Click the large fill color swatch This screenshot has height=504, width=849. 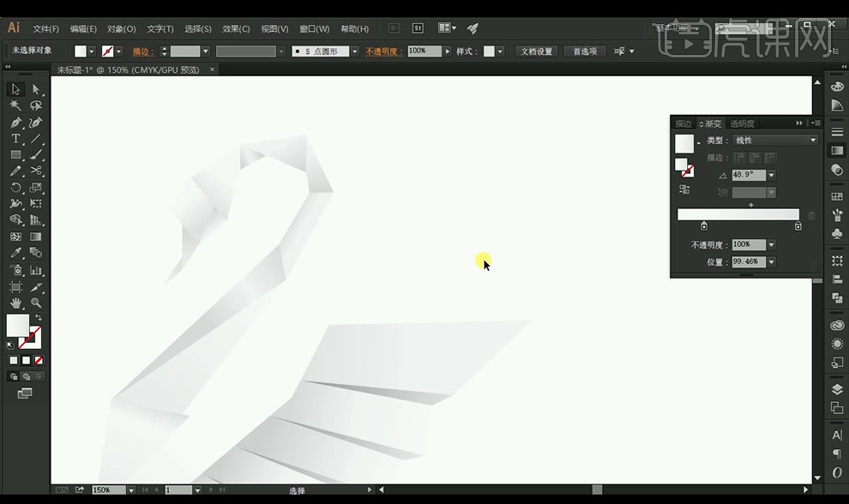pyautogui.click(x=17, y=326)
